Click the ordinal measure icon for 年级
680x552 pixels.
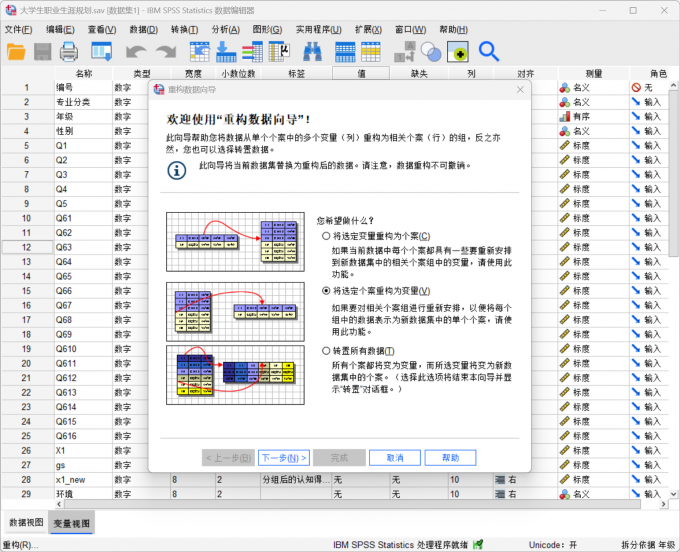point(565,117)
